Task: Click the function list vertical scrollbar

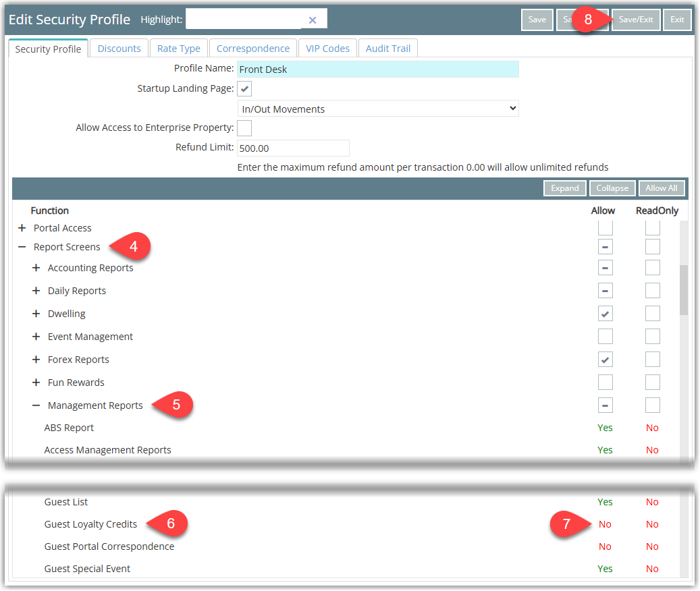Action: 684,290
